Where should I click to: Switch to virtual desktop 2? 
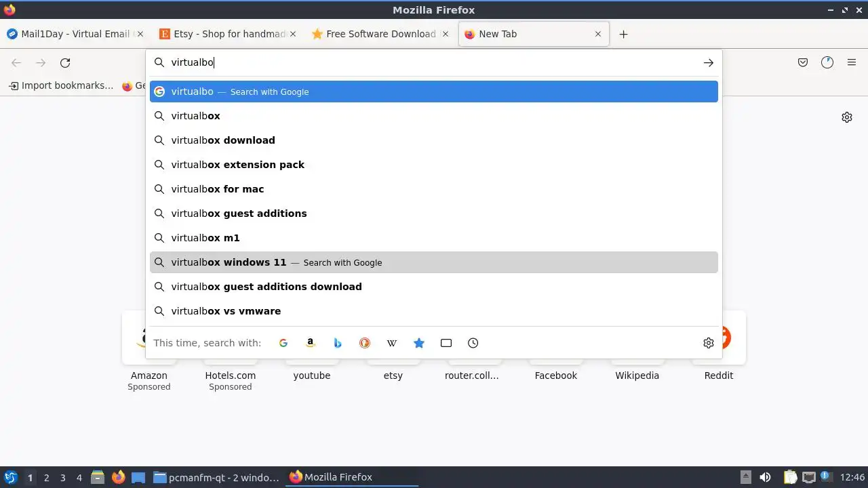(x=47, y=478)
